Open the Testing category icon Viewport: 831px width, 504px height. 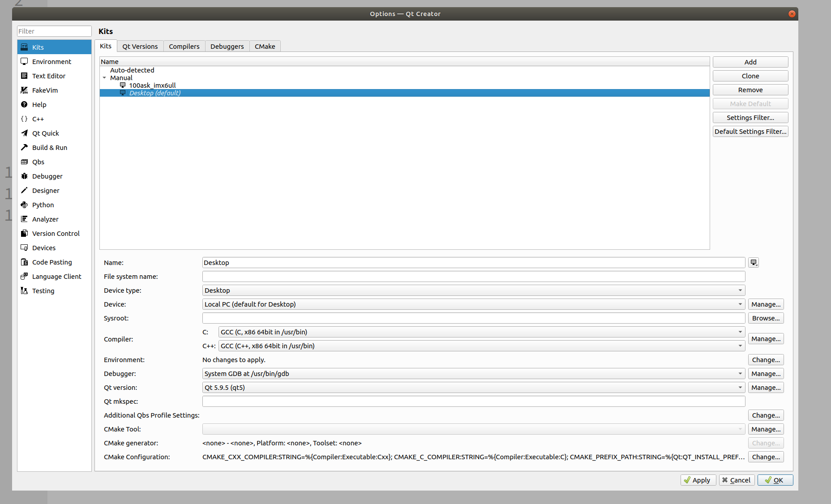25,290
